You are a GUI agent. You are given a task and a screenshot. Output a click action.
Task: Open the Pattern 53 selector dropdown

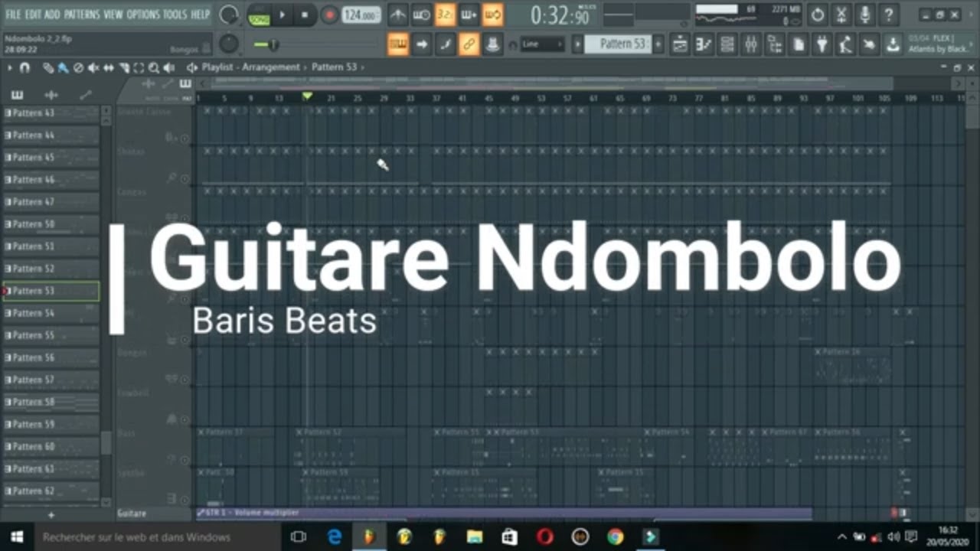(619, 44)
